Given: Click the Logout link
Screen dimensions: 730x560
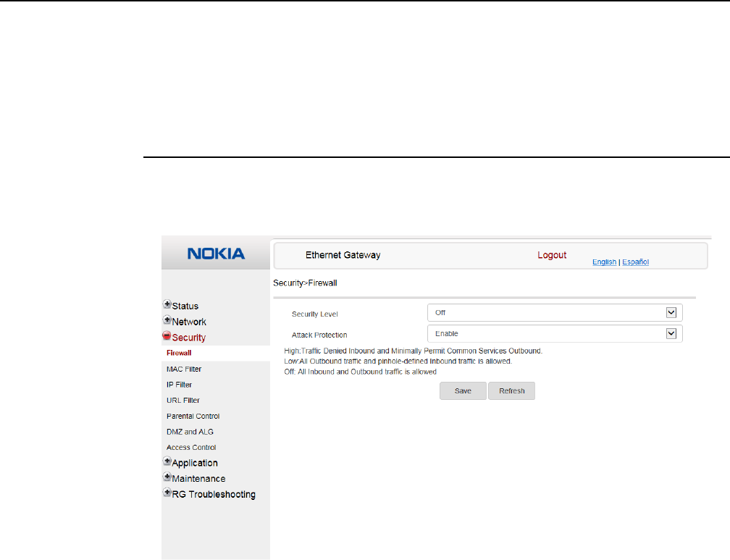Looking at the screenshot, I should pos(552,255).
